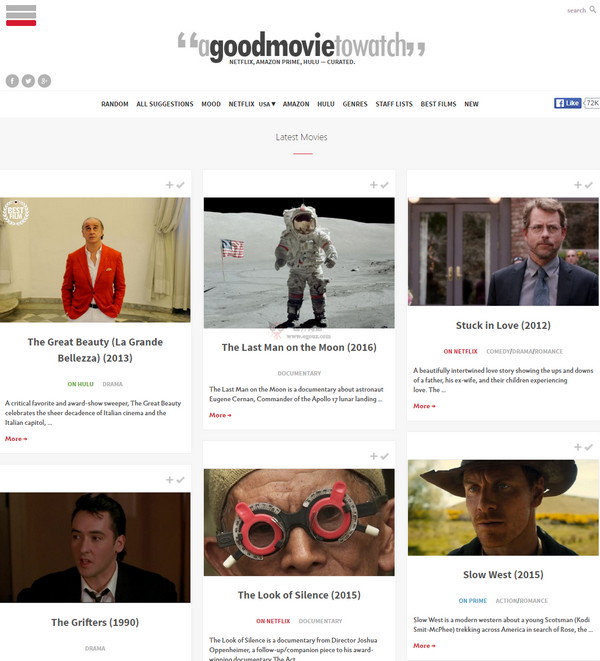Open The Grifters thumbnail image
The width and height of the screenshot is (600, 661).
pos(95,548)
